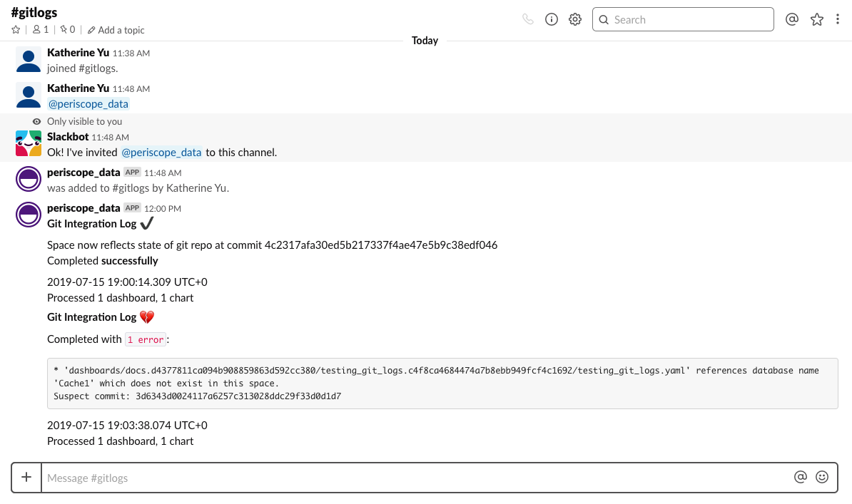Viewport: 852px width, 504px height.
Task: Open periscope_data avatar at 11:48 AM
Action: click(x=29, y=179)
